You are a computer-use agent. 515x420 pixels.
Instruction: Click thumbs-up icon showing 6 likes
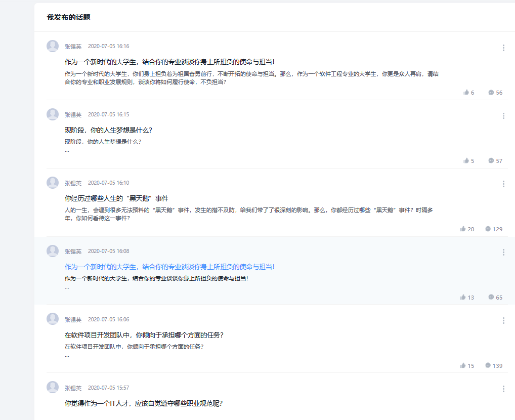tap(466, 93)
